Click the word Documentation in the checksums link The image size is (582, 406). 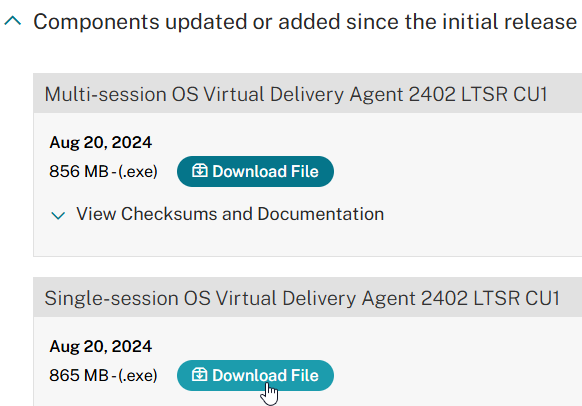[321, 214]
